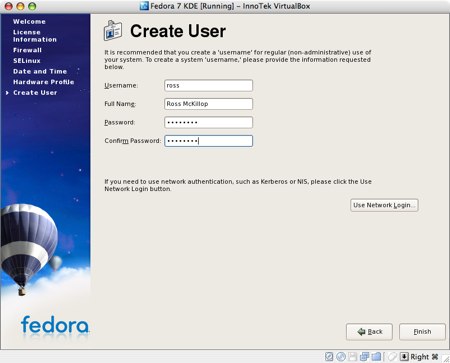Select Hardware Profile in the sidebar
450x363 pixels.
pos(44,82)
